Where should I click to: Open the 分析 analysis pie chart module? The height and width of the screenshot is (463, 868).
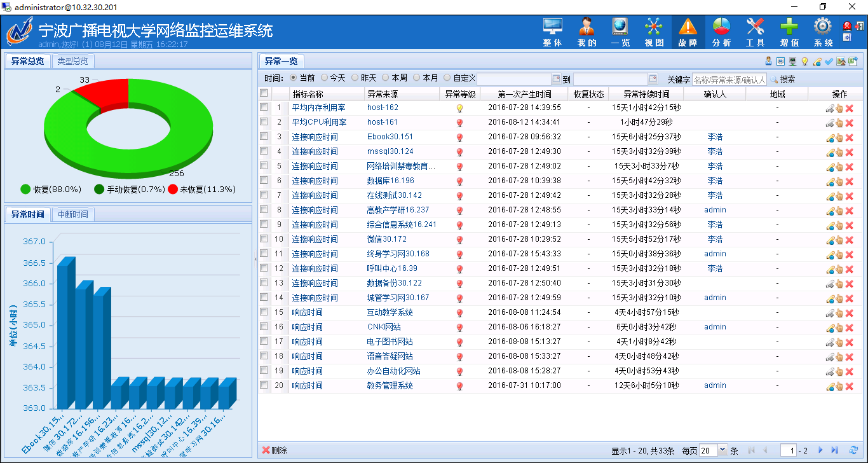721,32
